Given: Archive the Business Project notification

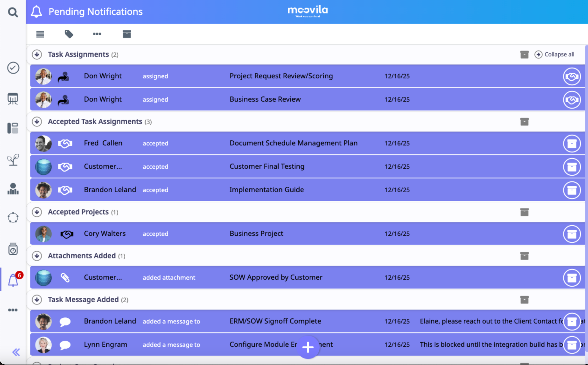Looking at the screenshot, I should [572, 234].
